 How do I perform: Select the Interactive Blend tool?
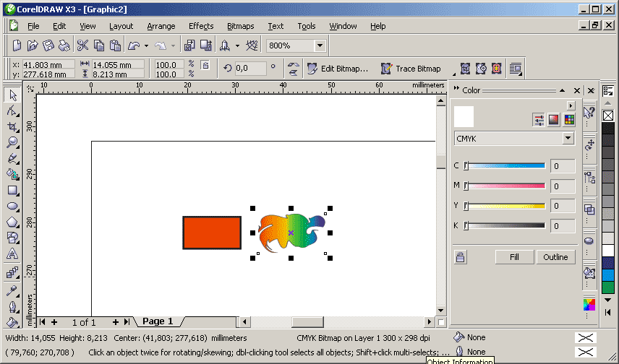pyautogui.click(x=12, y=272)
